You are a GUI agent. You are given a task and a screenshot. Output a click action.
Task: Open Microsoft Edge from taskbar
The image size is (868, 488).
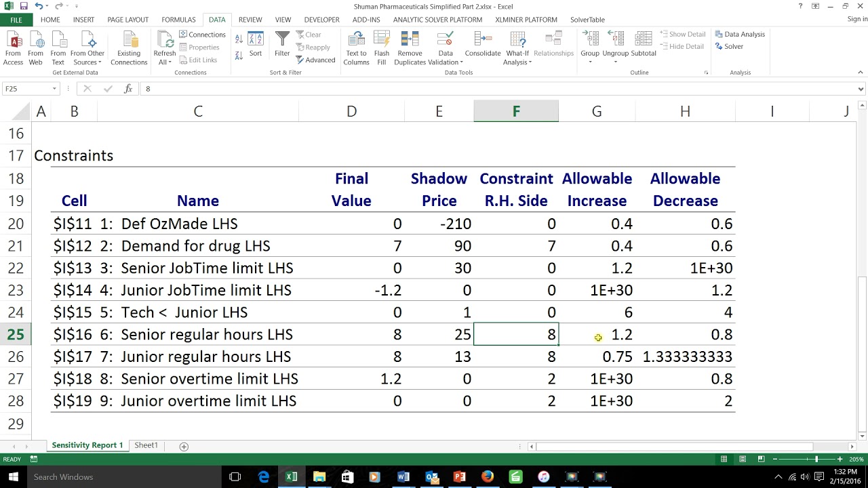264,476
